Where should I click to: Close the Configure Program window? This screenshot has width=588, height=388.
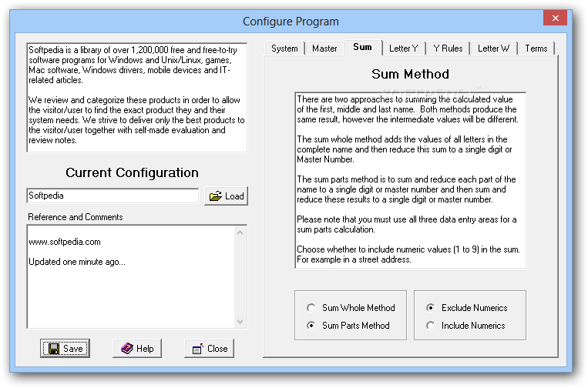[556, 18]
